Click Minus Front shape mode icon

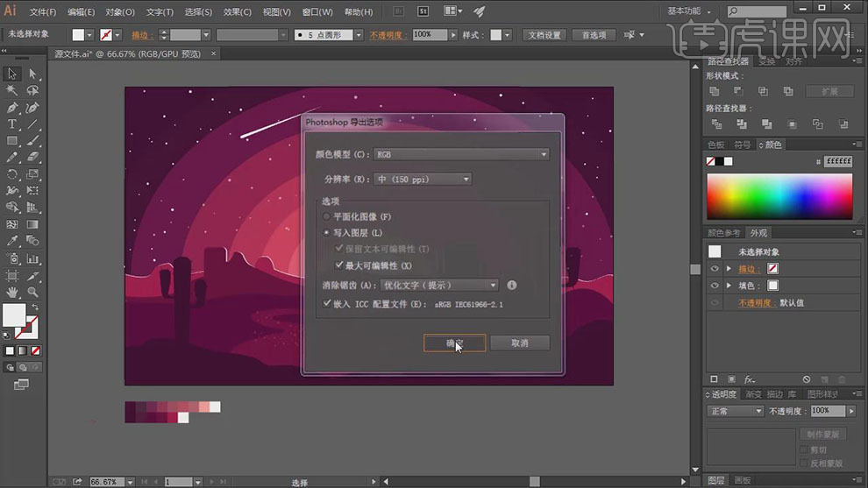(x=738, y=91)
